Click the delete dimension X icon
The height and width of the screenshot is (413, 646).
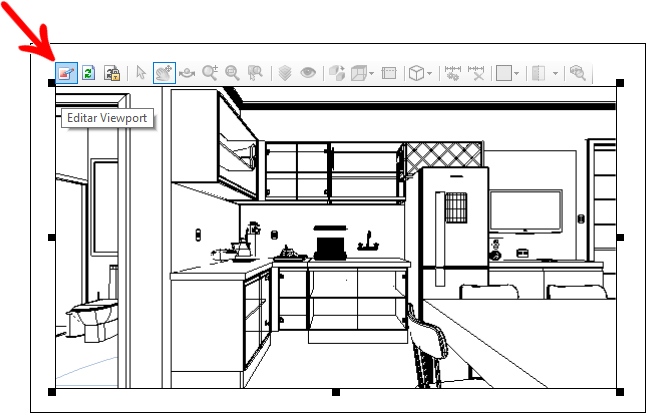click(476, 73)
